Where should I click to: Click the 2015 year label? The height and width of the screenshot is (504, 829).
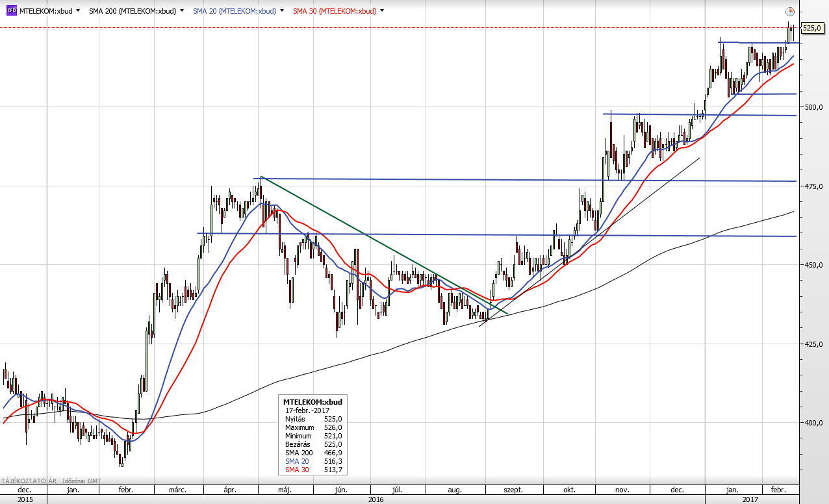(x=24, y=499)
